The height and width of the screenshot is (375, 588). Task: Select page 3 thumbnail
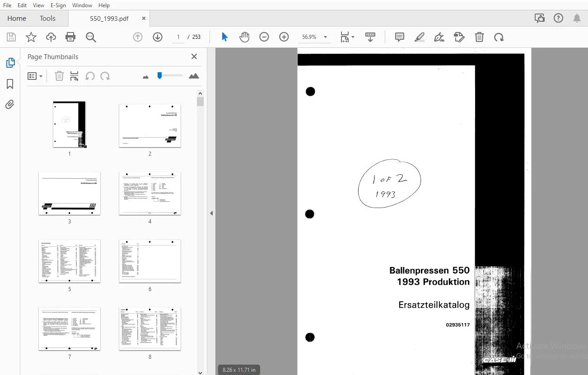tap(70, 194)
